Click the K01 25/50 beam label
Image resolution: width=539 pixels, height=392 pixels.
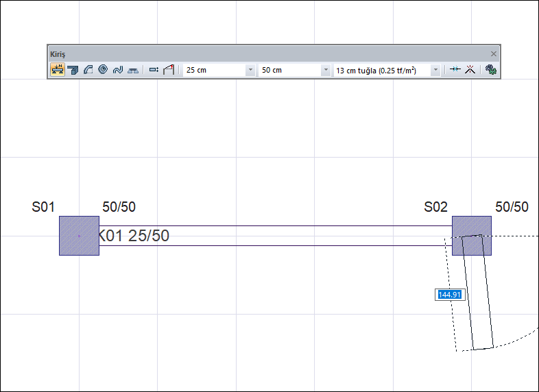pyautogui.click(x=134, y=236)
